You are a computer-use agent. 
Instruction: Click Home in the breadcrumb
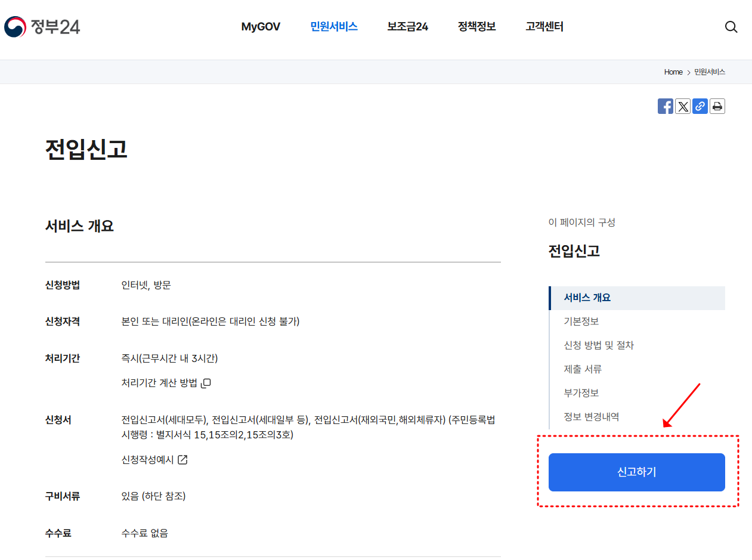click(x=673, y=72)
